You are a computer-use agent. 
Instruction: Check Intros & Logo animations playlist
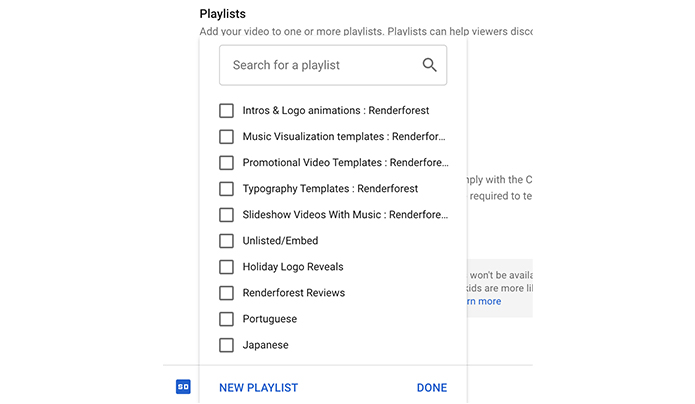tap(226, 110)
